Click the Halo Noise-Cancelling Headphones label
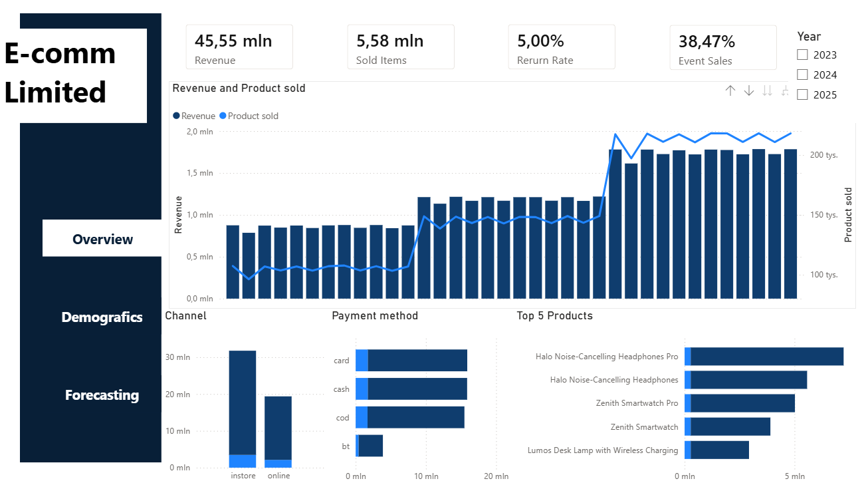This screenshot has height=487, width=868. [614, 380]
